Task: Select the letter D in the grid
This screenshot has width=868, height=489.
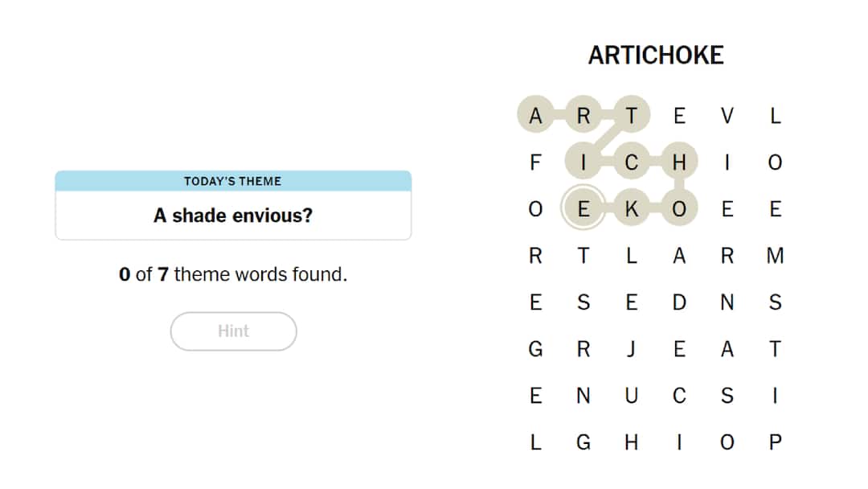Action: (x=680, y=302)
